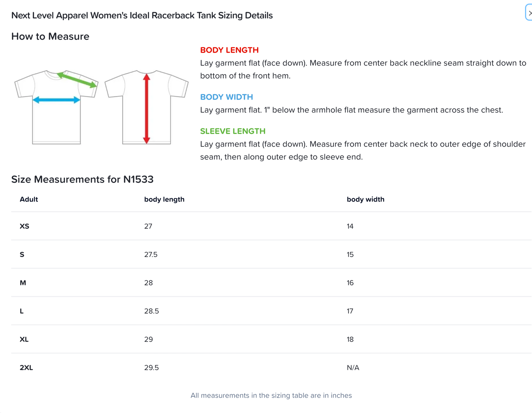The image size is (532, 413).
Task: Click the XL row body width 18
Action: pos(350,339)
